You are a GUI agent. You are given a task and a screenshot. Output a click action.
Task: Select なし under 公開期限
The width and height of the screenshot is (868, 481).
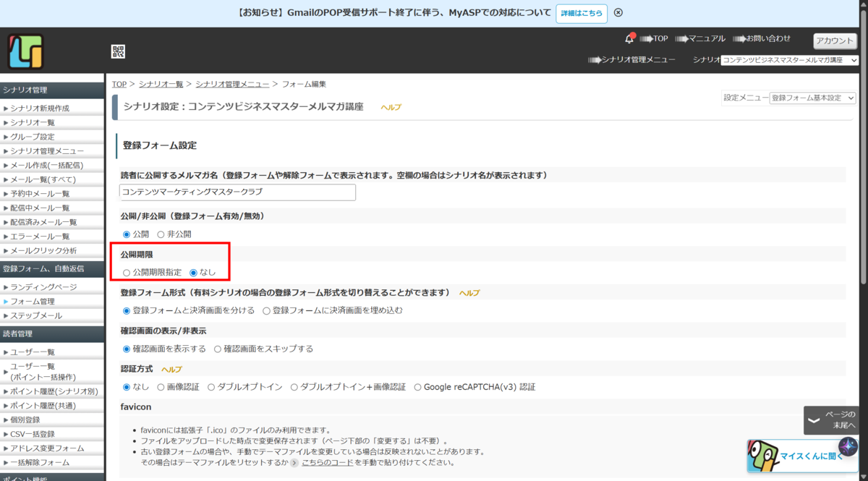[193, 273]
